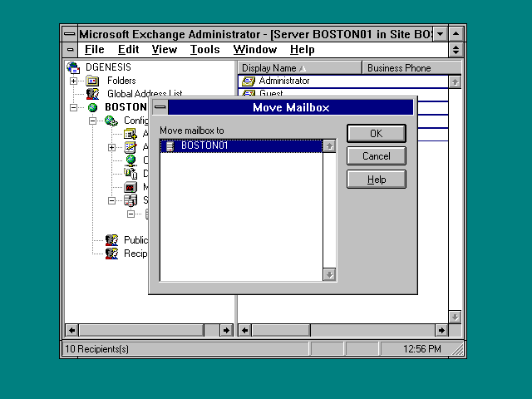Click the Addressing icon with plus expander
Image resolution: width=532 pixels, height=399 pixels.
pyautogui.click(x=131, y=147)
